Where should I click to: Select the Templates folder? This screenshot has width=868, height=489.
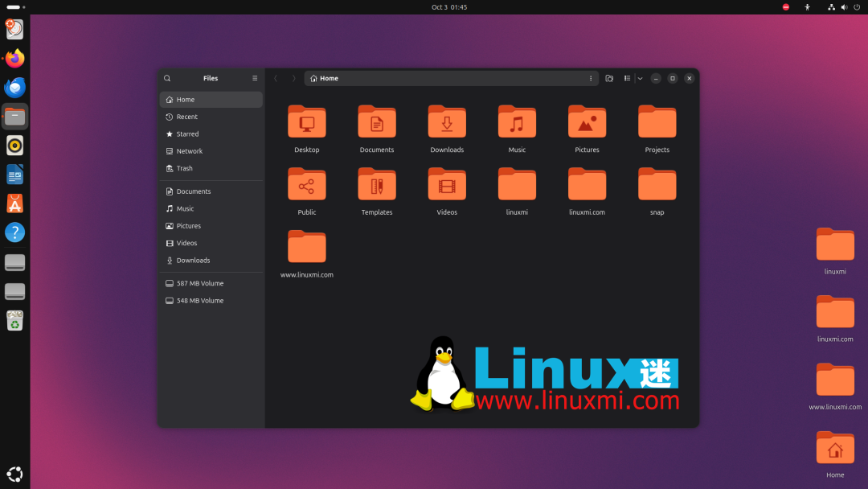click(x=377, y=184)
